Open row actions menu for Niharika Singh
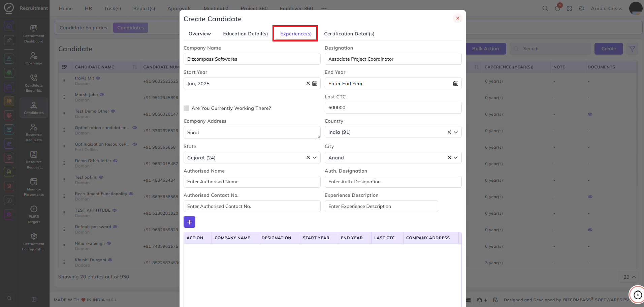 click(x=64, y=246)
